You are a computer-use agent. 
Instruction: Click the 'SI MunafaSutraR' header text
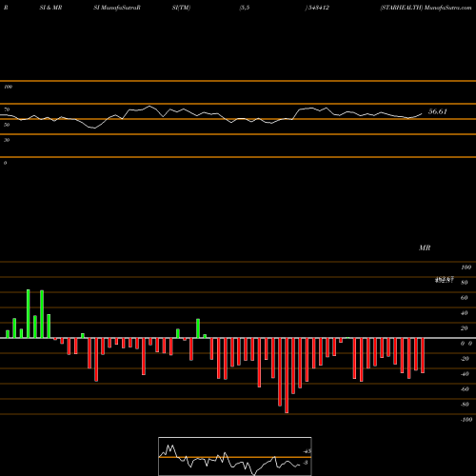(117, 8)
